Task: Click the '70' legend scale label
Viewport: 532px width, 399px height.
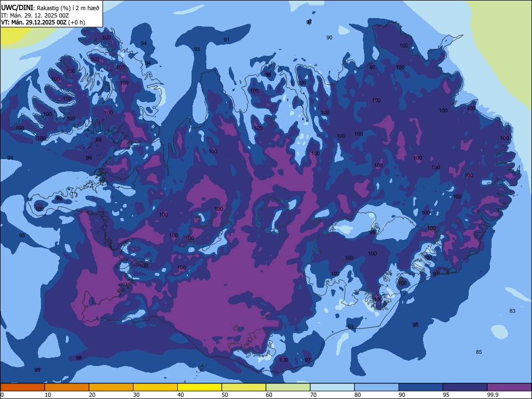Action: [313, 395]
